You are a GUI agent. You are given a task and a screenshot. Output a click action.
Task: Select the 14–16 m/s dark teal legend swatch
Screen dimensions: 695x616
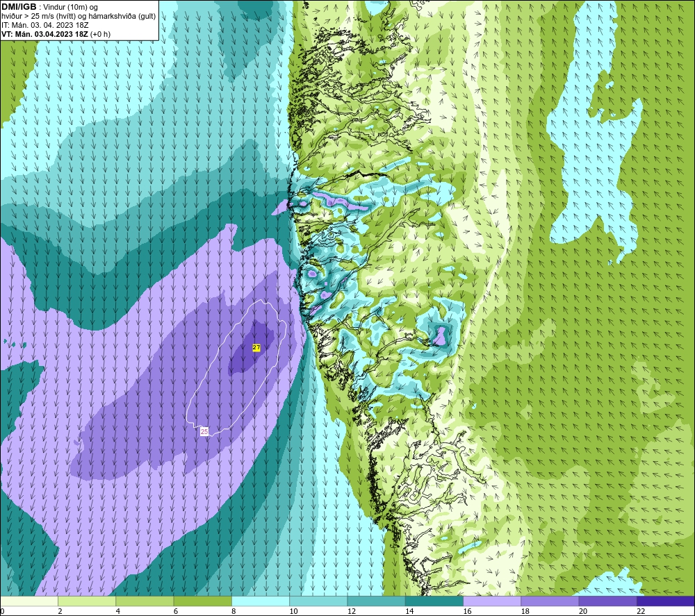coord(434,601)
